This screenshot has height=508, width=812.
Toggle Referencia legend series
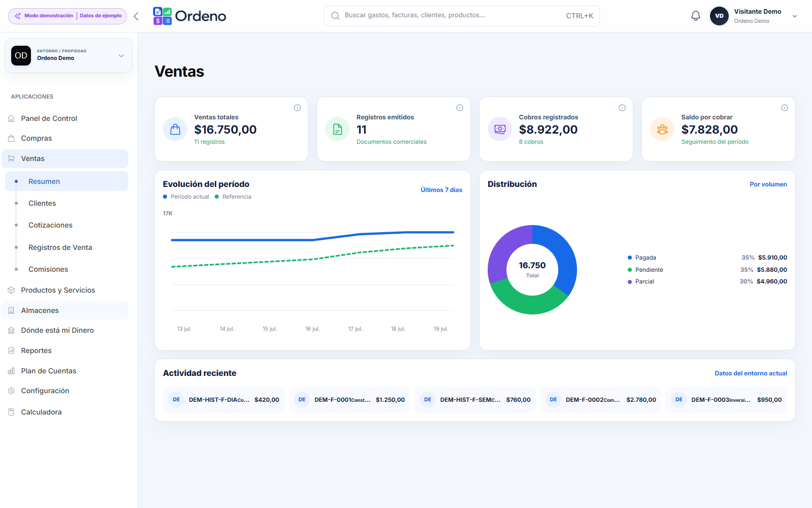233,197
